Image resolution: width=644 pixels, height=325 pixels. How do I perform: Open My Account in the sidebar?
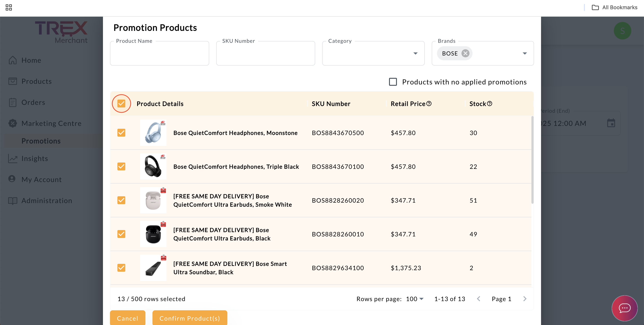click(41, 179)
